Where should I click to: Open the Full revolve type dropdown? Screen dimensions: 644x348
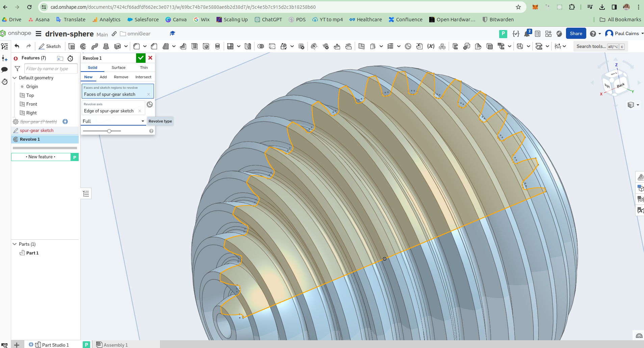click(x=113, y=121)
